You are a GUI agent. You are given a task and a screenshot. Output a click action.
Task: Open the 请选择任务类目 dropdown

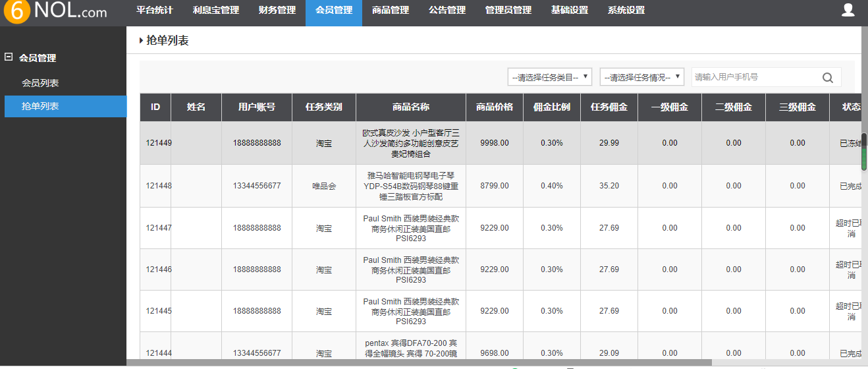[x=549, y=77]
